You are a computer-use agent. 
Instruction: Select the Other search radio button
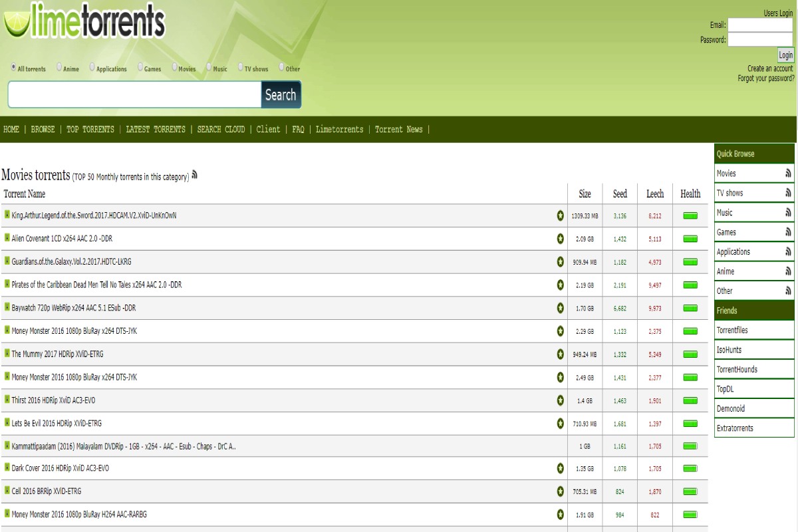[282, 67]
